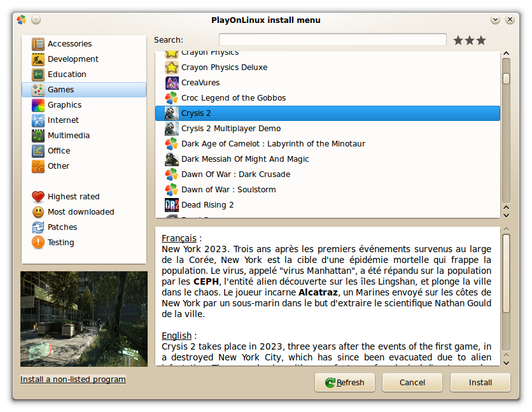Viewport: 532px width, 412px height.
Task: Click the Crysis 2 list icon
Action: tap(172, 113)
